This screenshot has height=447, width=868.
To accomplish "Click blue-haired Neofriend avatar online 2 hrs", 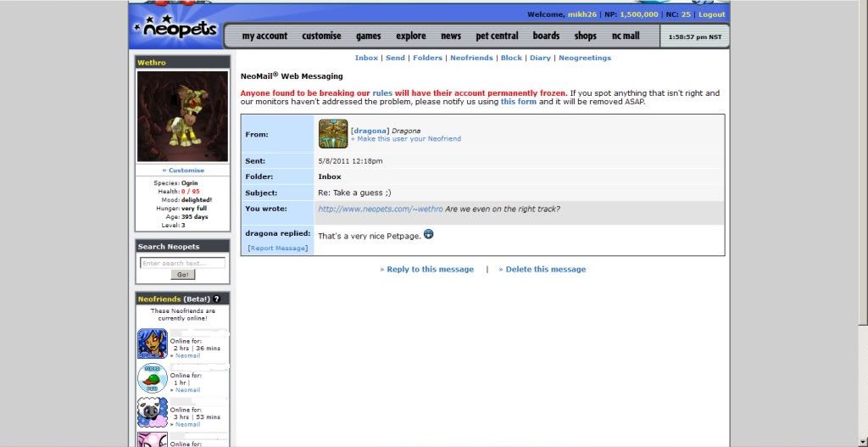I will pos(153,344).
